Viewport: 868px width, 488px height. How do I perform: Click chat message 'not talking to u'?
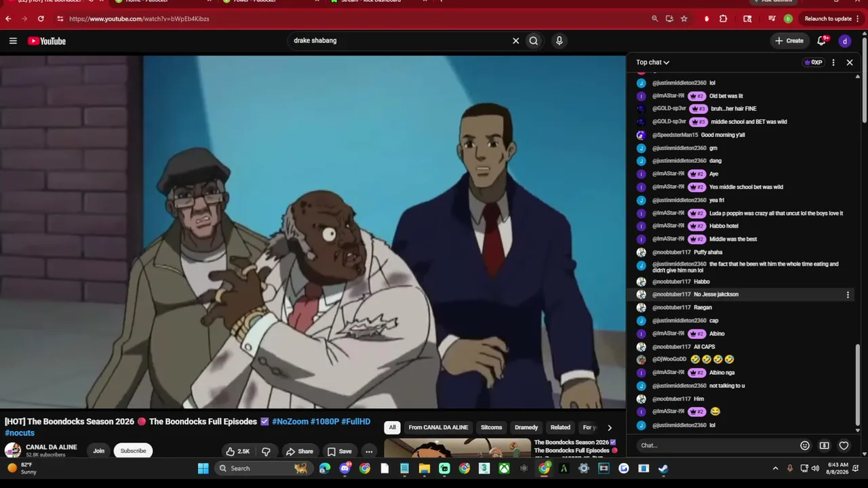[727, 386]
